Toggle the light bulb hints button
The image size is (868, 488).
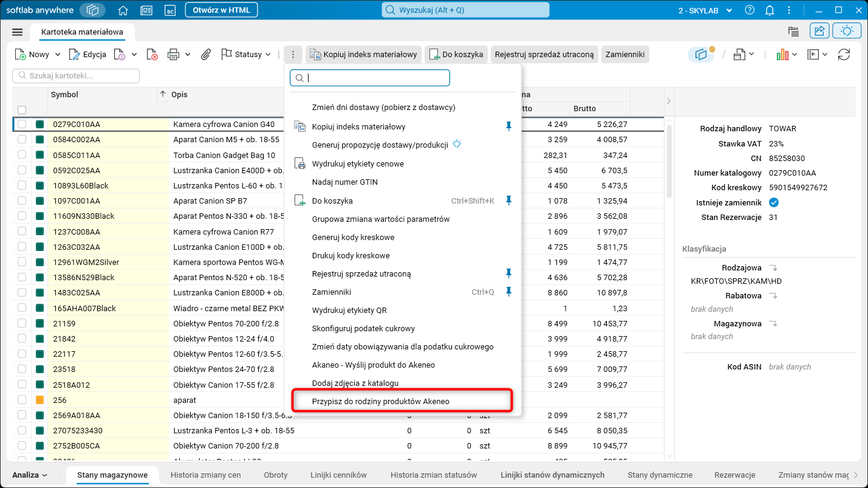pyautogui.click(x=847, y=32)
